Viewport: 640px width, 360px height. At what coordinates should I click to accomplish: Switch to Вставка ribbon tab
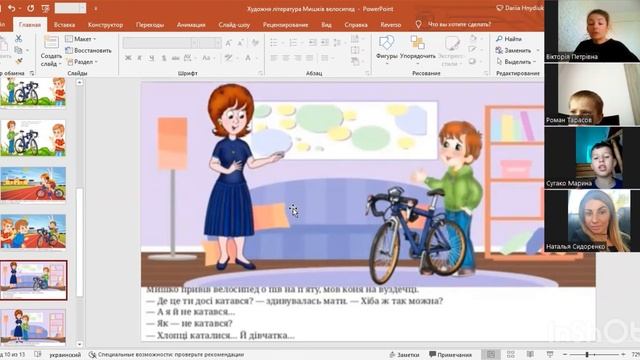(64, 24)
